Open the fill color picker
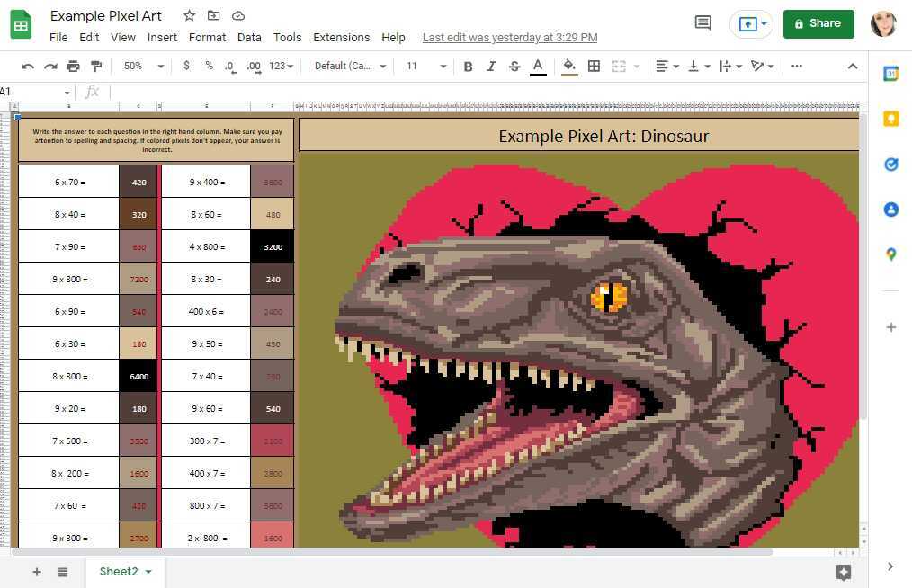Screen dimensions: 912x588 (569, 66)
